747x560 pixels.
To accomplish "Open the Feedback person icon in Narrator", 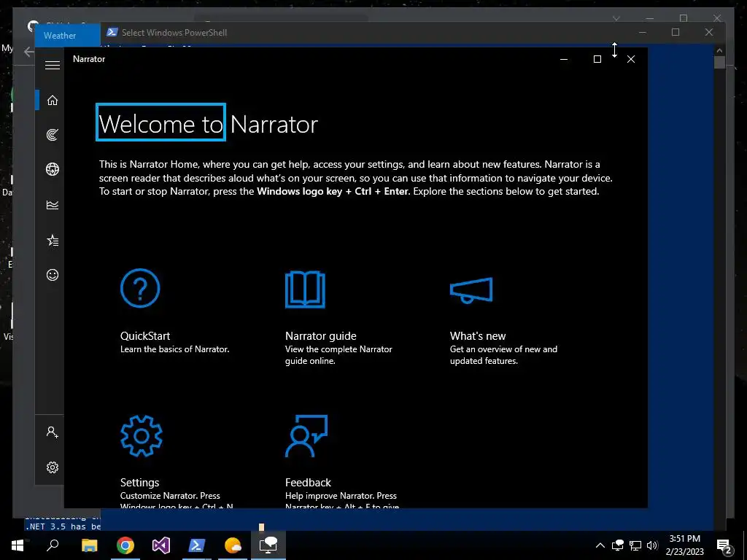I will [x=306, y=436].
